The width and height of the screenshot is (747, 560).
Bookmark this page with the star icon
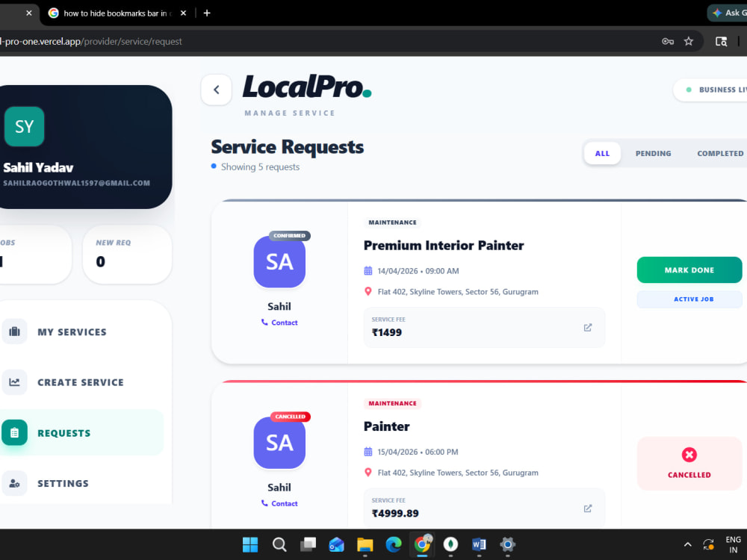point(689,41)
